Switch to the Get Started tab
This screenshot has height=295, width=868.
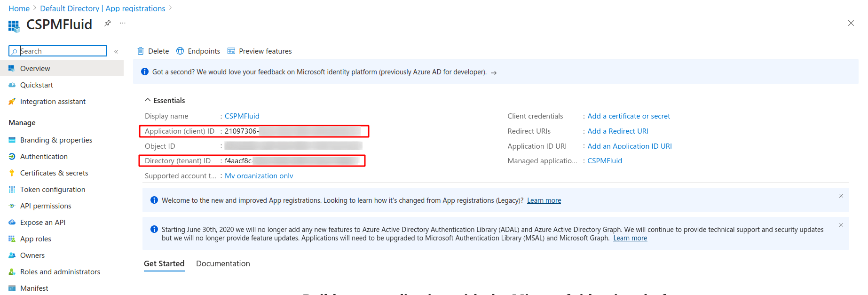(164, 263)
